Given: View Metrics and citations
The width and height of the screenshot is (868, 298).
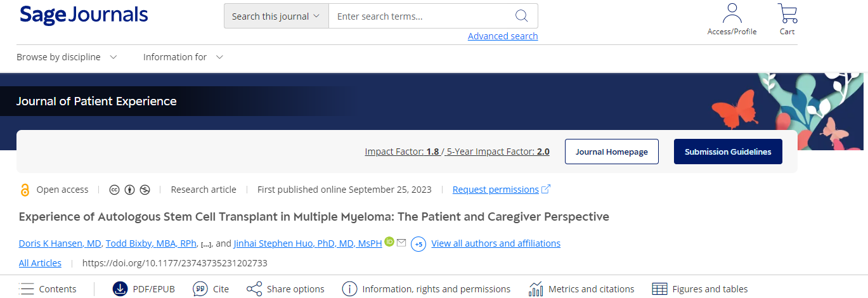Looking at the screenshot, I should coord(581,289).
